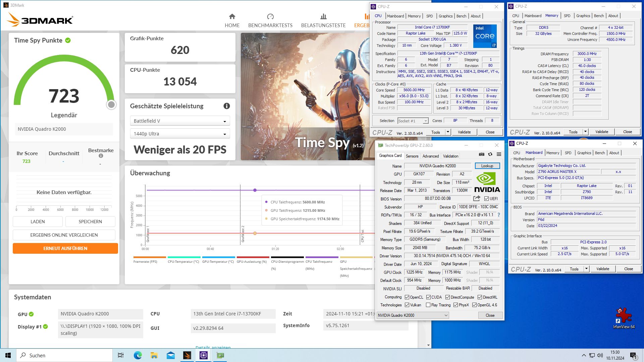Open IrfanView 64 desktop icon

pos(624,318)
